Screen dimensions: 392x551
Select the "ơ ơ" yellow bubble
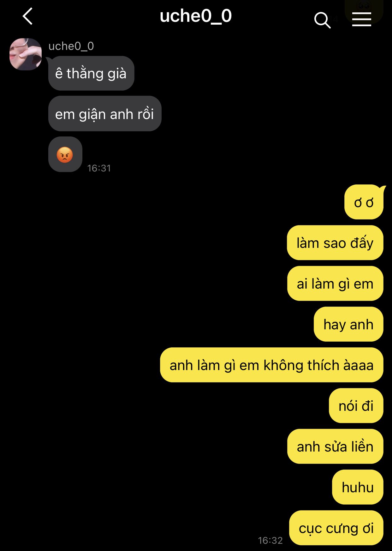coord(364,202)
